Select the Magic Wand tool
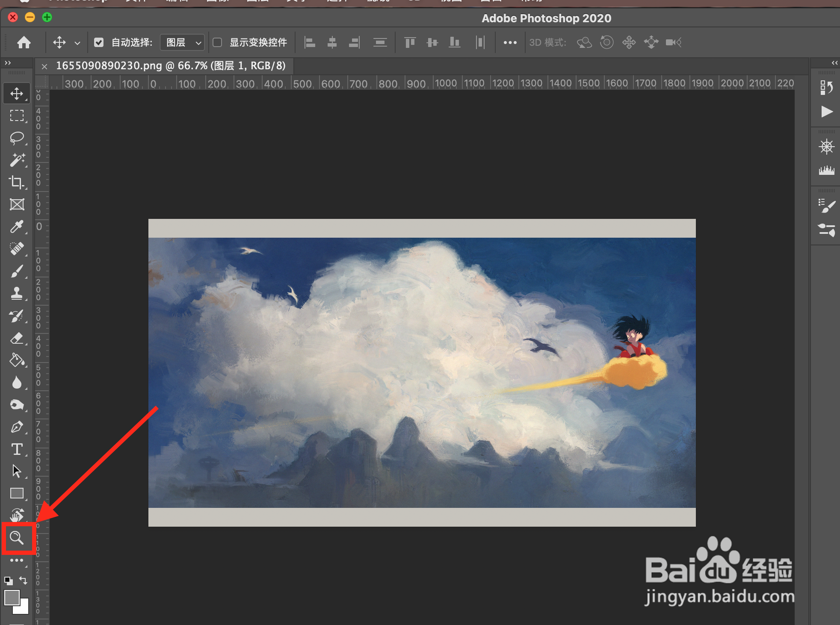 [17, 160]
